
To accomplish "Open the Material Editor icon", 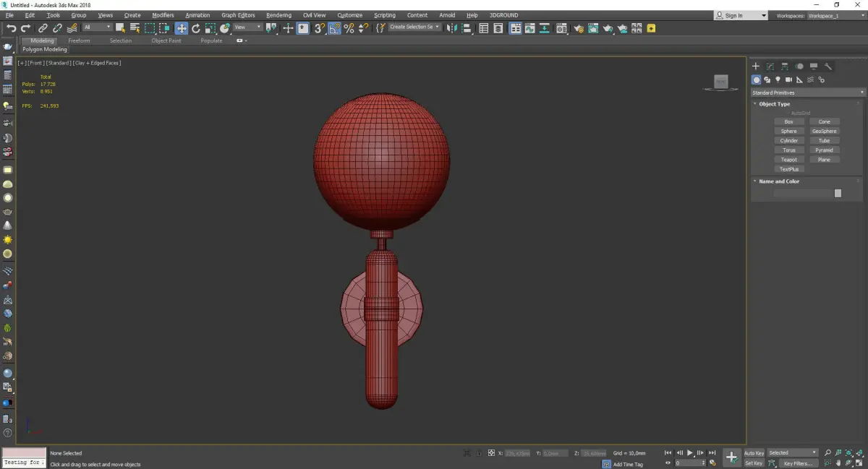I will (561, 28).
